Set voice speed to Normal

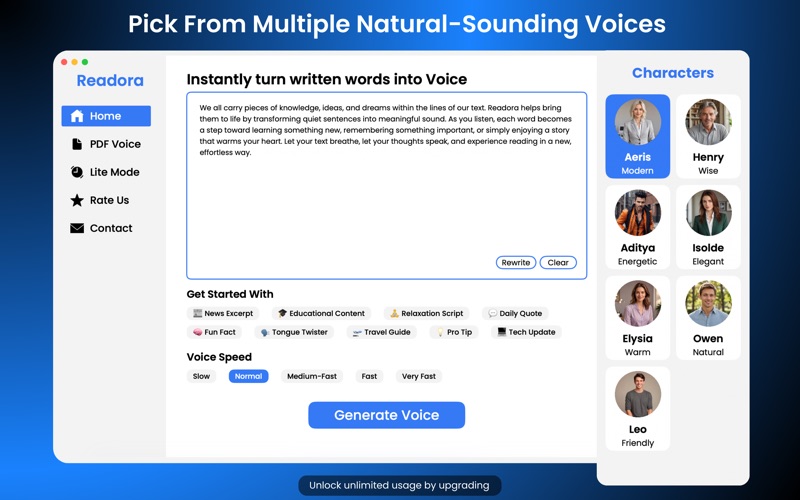248,376
